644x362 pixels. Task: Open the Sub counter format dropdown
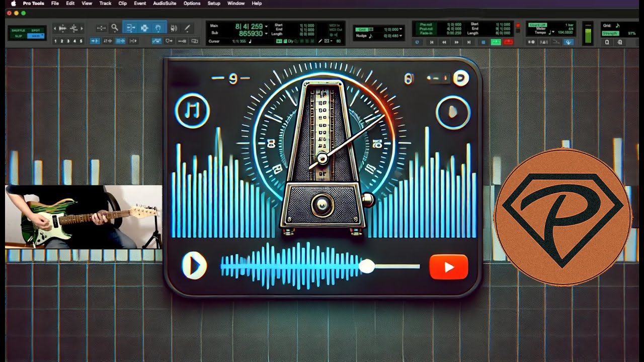[x=266, y=33]
